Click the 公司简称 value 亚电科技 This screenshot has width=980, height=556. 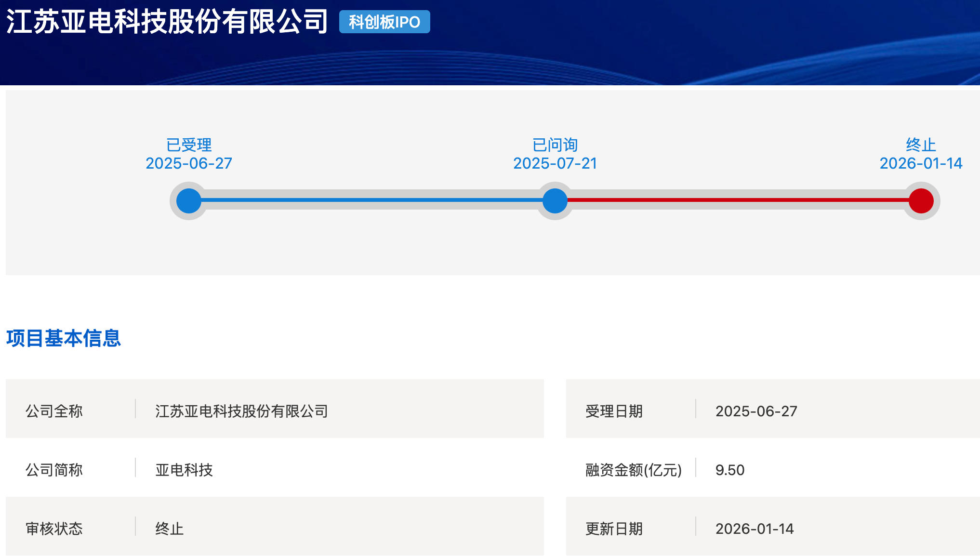coord(184,470)
